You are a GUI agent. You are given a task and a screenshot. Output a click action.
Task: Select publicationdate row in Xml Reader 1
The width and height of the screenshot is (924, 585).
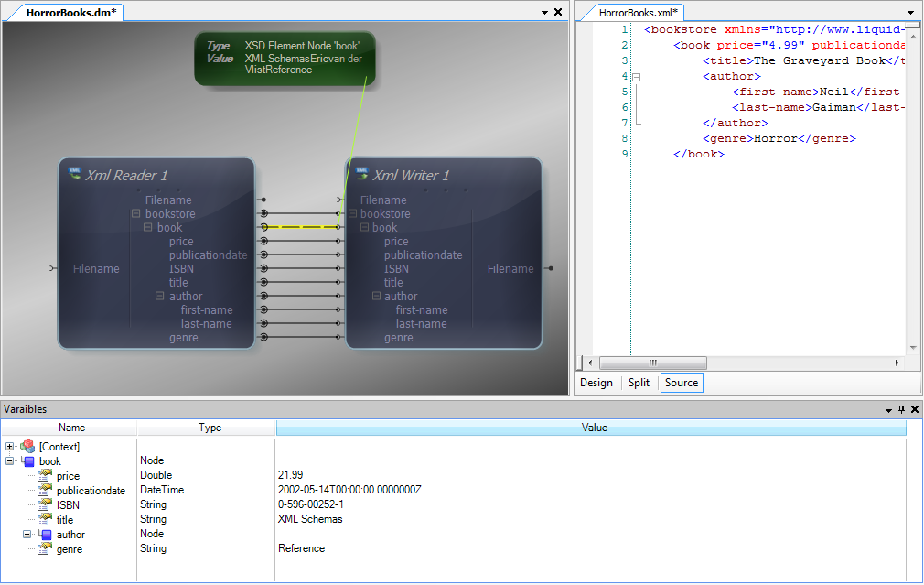click(208, 255)
